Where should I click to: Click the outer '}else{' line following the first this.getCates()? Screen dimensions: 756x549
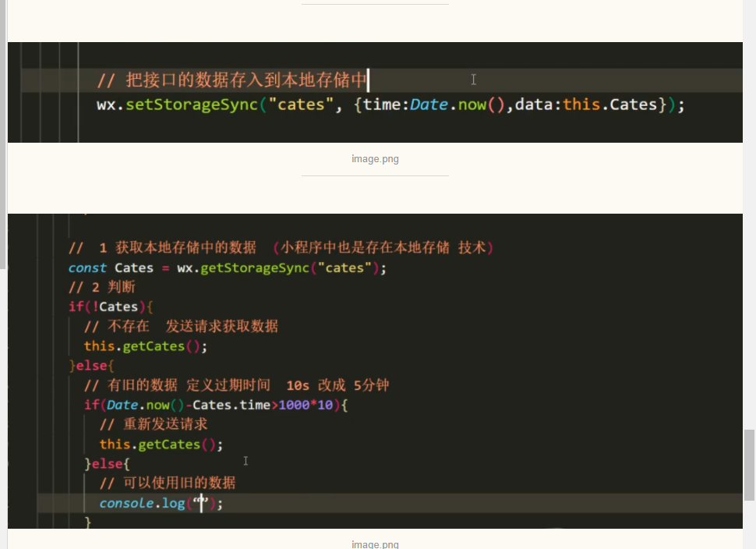click(92, 366)
